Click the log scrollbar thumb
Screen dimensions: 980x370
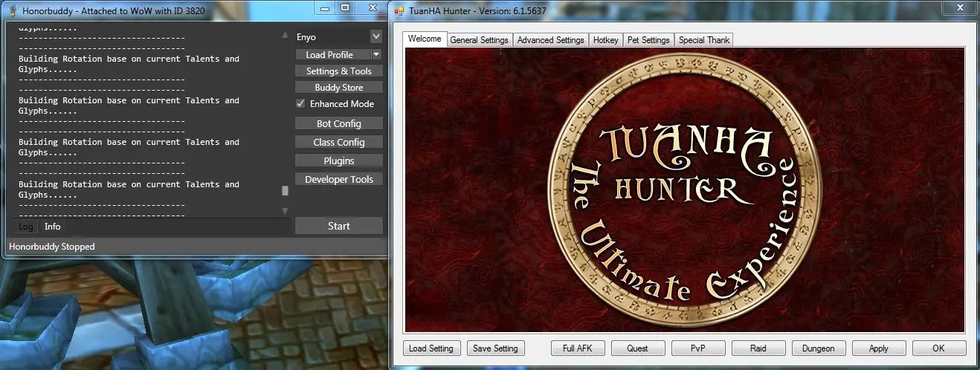coord(285,191)
